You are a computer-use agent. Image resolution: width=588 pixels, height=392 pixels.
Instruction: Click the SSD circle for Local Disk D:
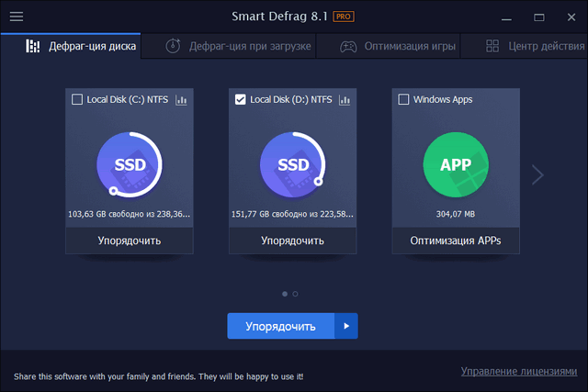tap(292, 164)
